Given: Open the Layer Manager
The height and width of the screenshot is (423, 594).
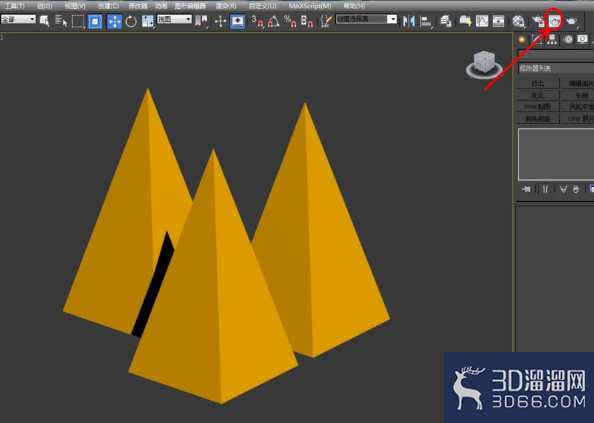Looking at the screenshot, I should (446, 21).
